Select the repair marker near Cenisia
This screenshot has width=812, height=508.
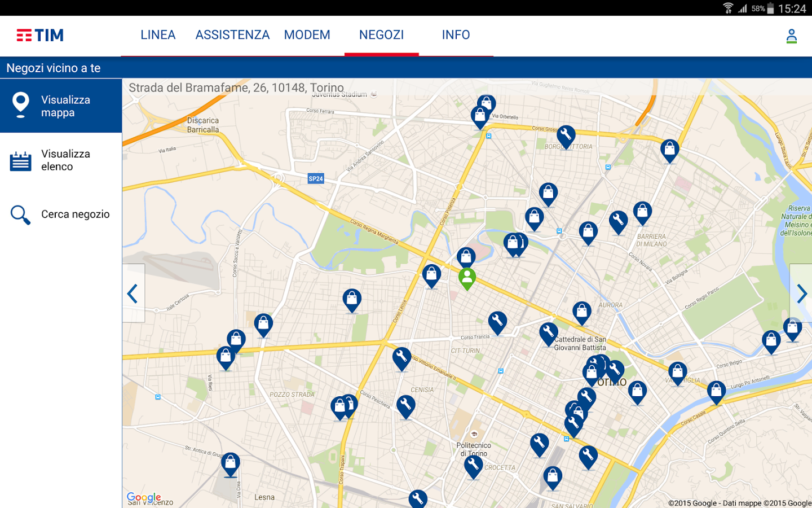coord(405,406)
